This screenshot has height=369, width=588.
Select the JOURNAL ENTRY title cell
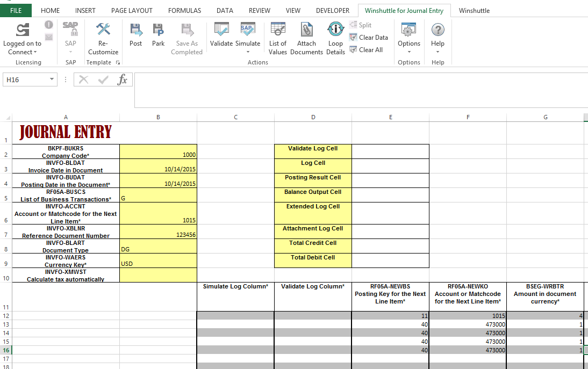pos(66,133)
